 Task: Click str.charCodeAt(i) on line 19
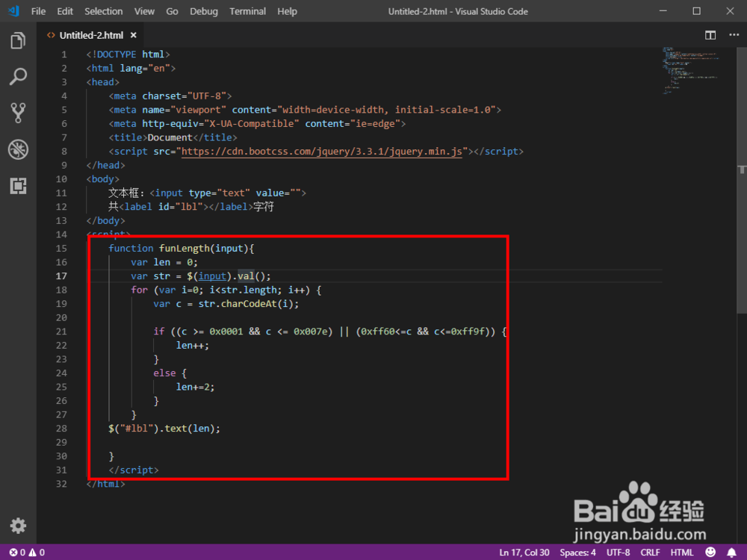pos(246,304)
